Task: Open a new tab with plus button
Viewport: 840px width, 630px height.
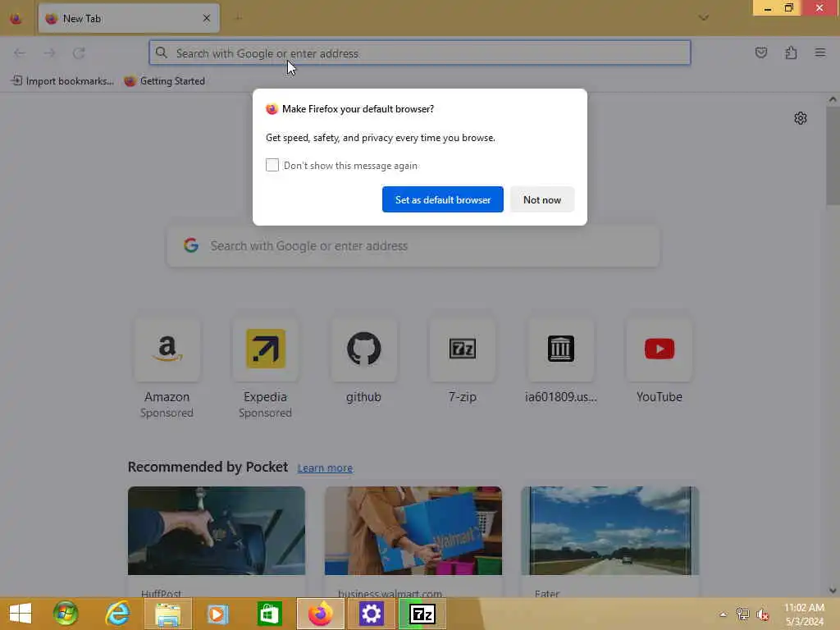Action: [x=239, y=18]
